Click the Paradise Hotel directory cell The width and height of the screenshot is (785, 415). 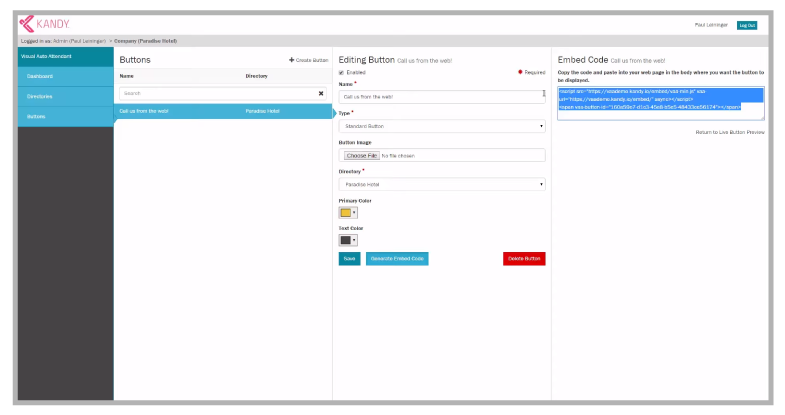(262, 111)
